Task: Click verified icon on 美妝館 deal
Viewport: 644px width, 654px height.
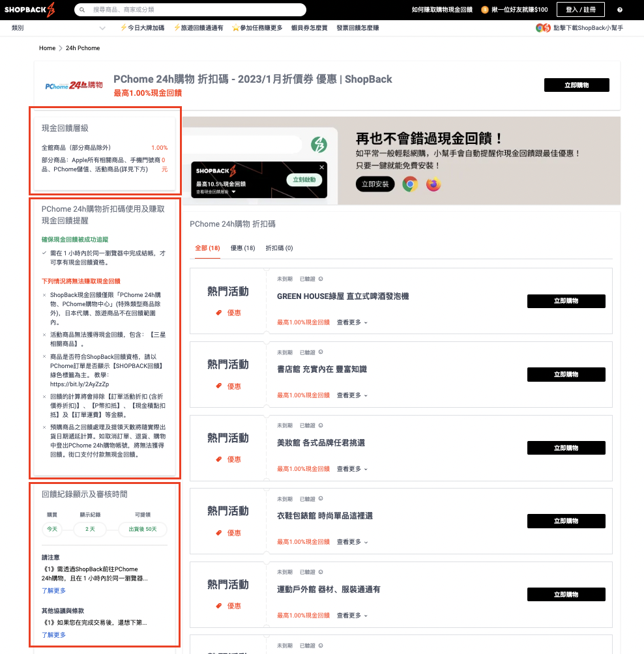Action: pos(321,425)
